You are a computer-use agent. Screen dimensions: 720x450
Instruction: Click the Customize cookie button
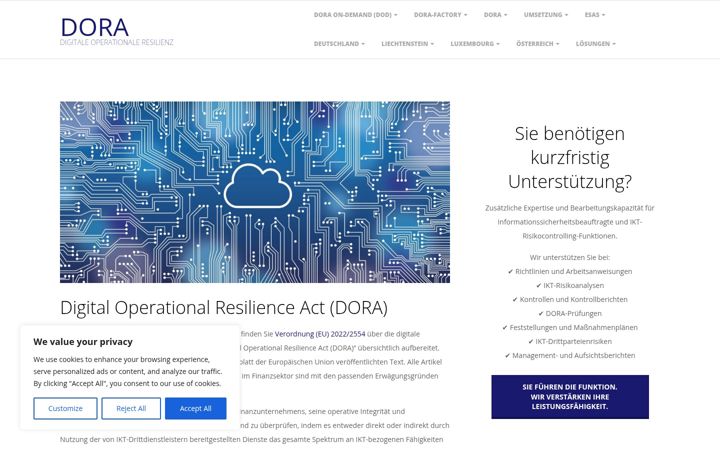click(x=65, y=408)
